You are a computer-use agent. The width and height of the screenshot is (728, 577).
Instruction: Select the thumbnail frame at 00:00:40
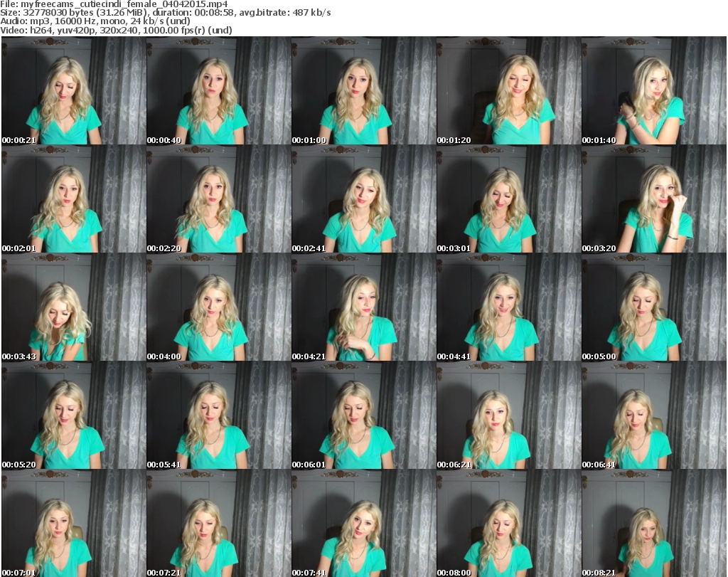pos(219,90)
